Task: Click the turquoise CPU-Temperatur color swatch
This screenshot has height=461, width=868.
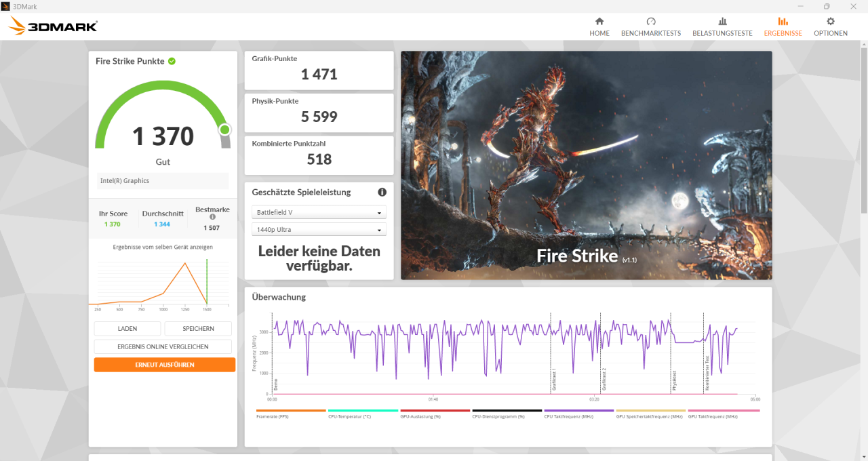Action: tap(363, 411)
